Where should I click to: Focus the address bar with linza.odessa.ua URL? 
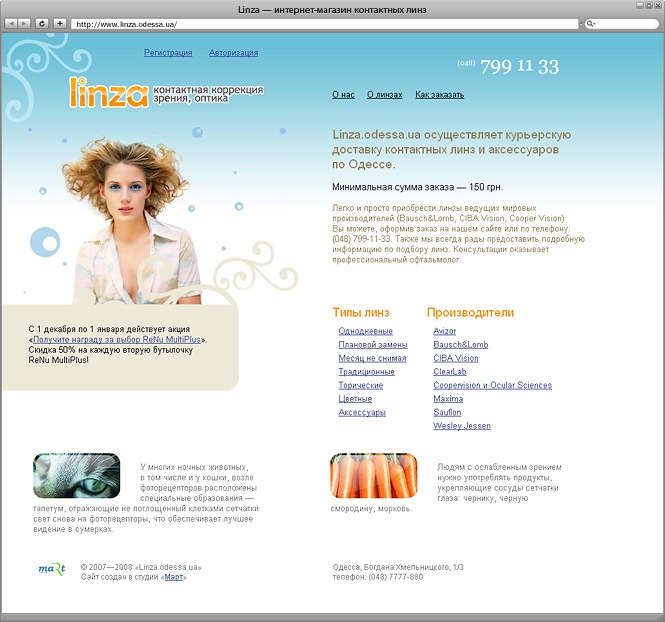pos(324,24)
